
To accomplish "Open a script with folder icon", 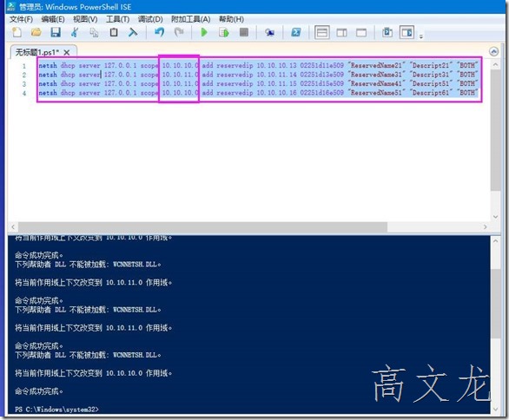I will 36,32.
